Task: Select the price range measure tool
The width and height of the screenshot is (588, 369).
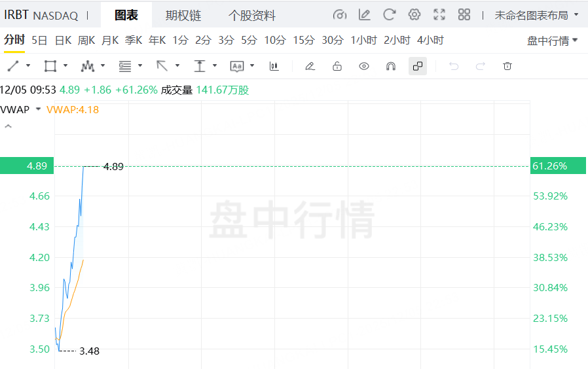Action: [x=200, y=66]
